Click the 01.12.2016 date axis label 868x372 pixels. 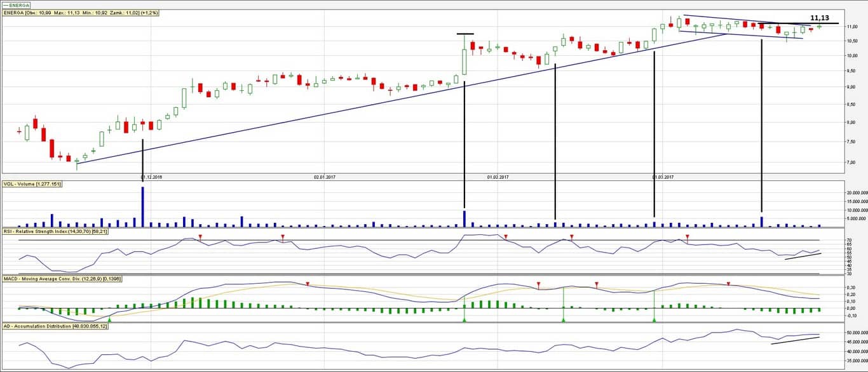tap(153, 177)
